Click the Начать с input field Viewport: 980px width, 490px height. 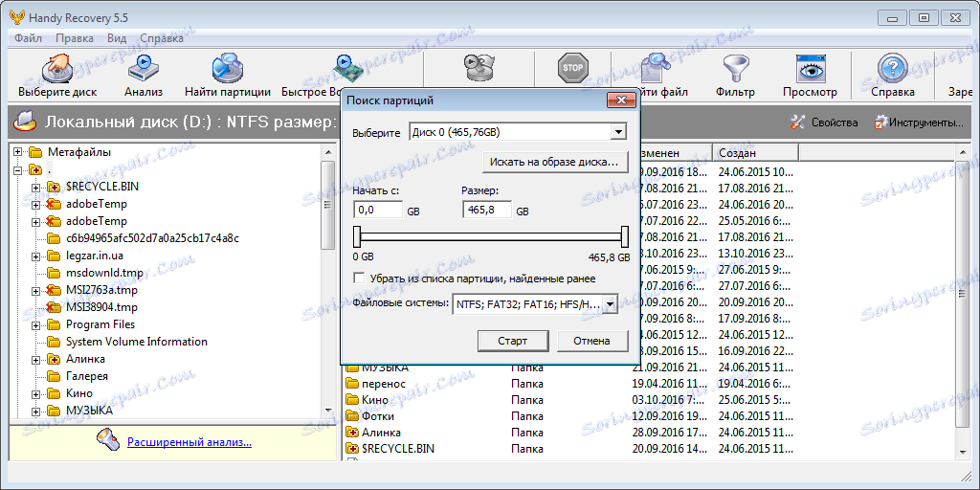[377, 211]
